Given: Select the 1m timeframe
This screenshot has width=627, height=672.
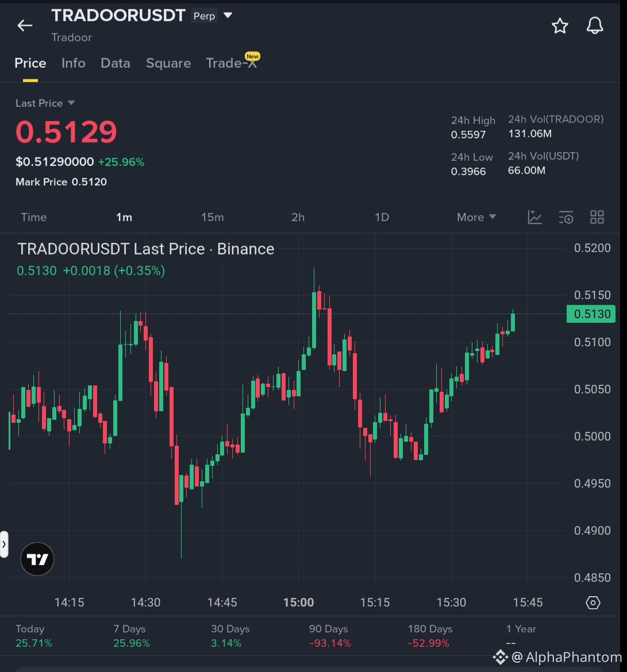Looking at the screenshot, I should click(x=124, y=217).
